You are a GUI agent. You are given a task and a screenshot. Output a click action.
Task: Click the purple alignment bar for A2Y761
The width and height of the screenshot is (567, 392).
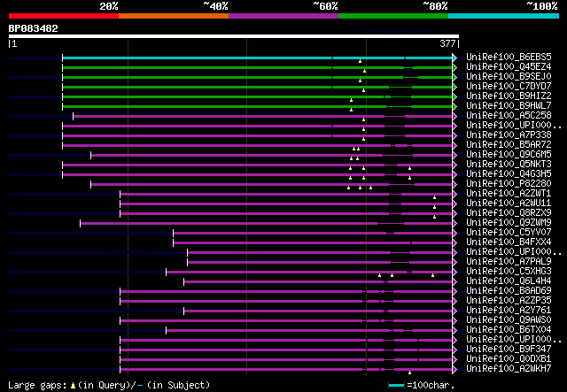point(318,311)
